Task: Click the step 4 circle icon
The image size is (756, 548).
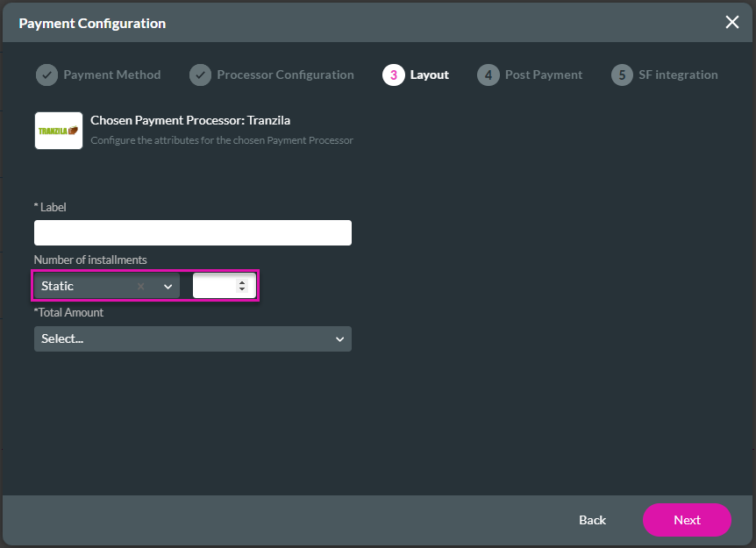Action: click(488, 75)
